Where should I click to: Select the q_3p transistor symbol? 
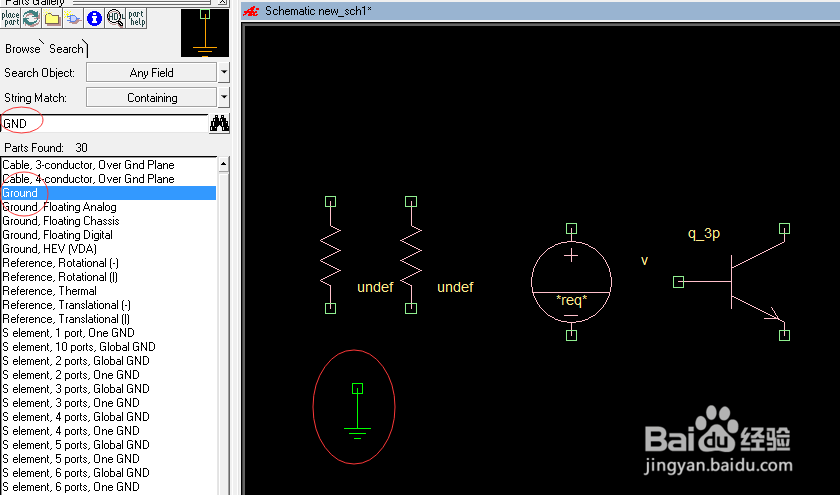pyautogui.click(x=732, y=282)
